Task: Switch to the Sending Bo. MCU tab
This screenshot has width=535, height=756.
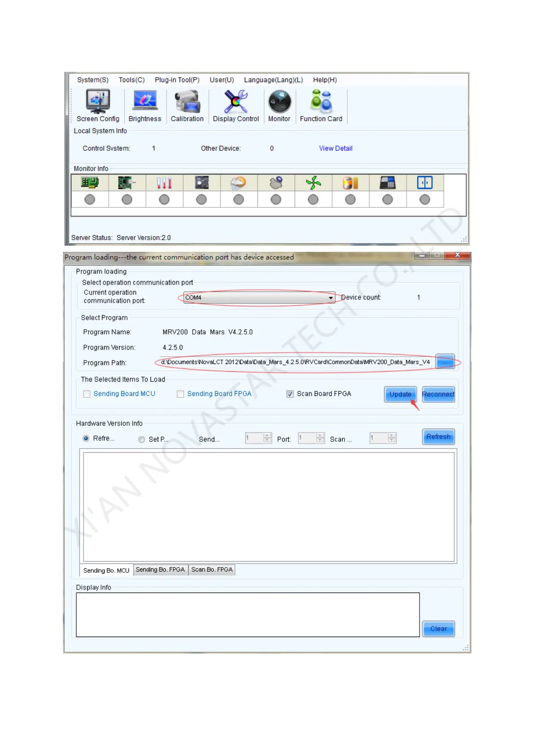Action: pyautogui.click(x=106, y=571)
